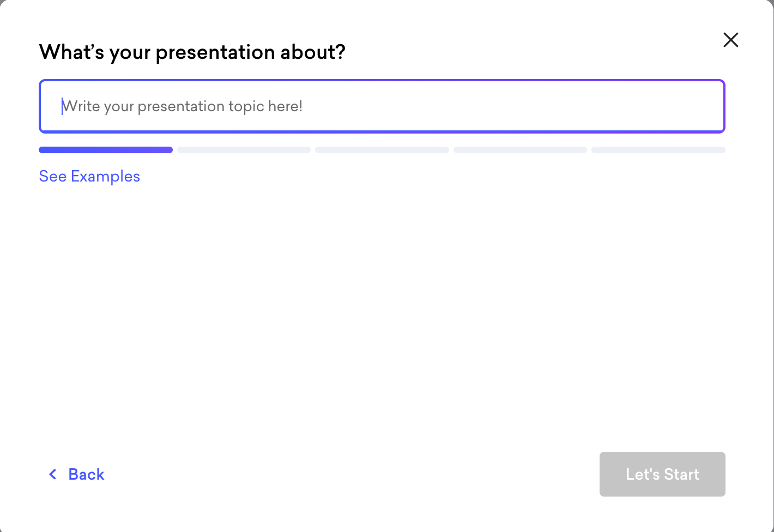The image size is (774, 532).
Task: Click the word 'presentation' in the heading
Action: click(x=215, y=53)
